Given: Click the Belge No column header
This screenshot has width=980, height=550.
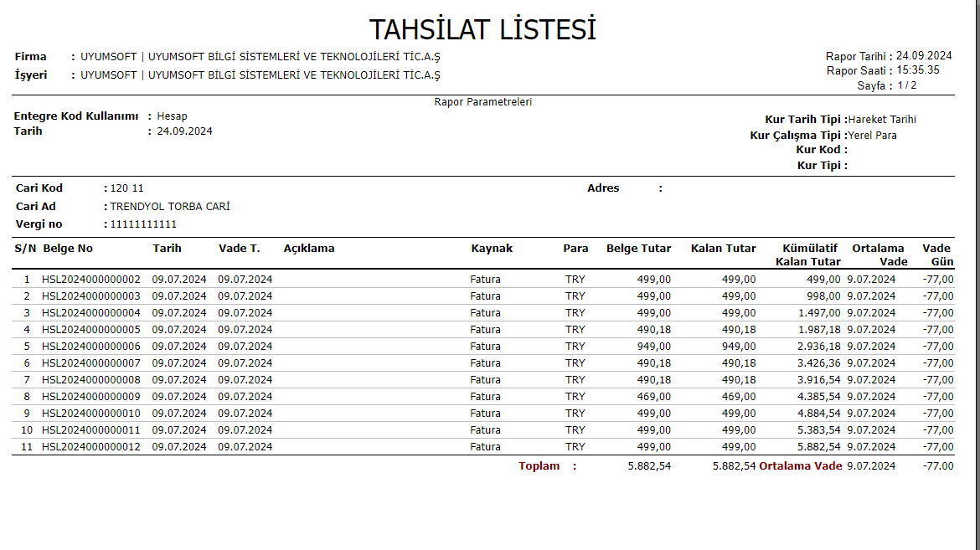Looking at the screenshot, I should (x=68, y=248).
